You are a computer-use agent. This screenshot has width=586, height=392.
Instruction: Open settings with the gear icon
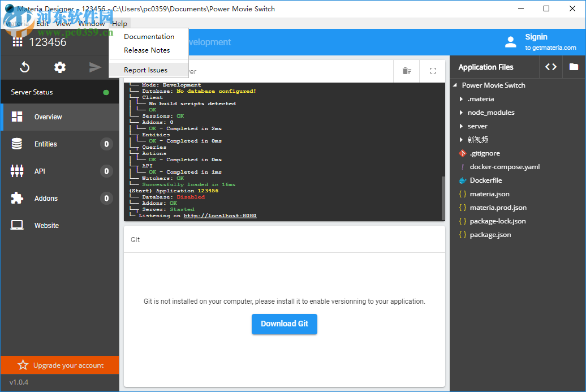pos(60,67)
